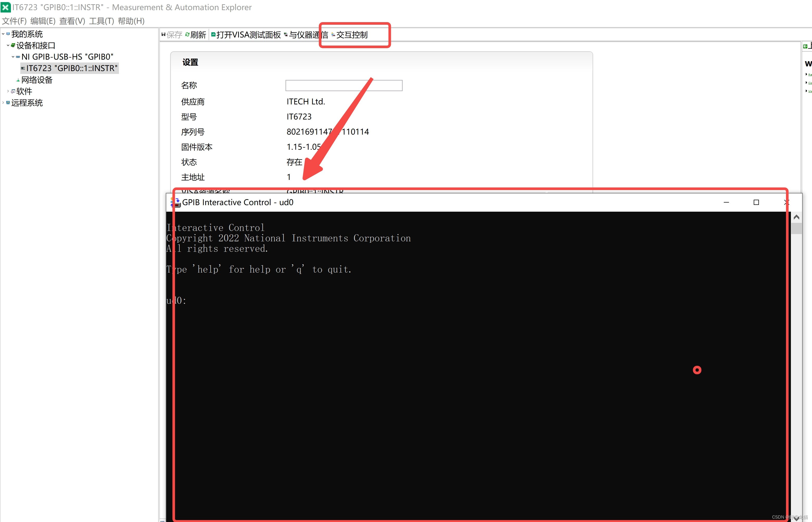
Task: Click "Type 'help' for help" console line
Action: tap(259, 269)
